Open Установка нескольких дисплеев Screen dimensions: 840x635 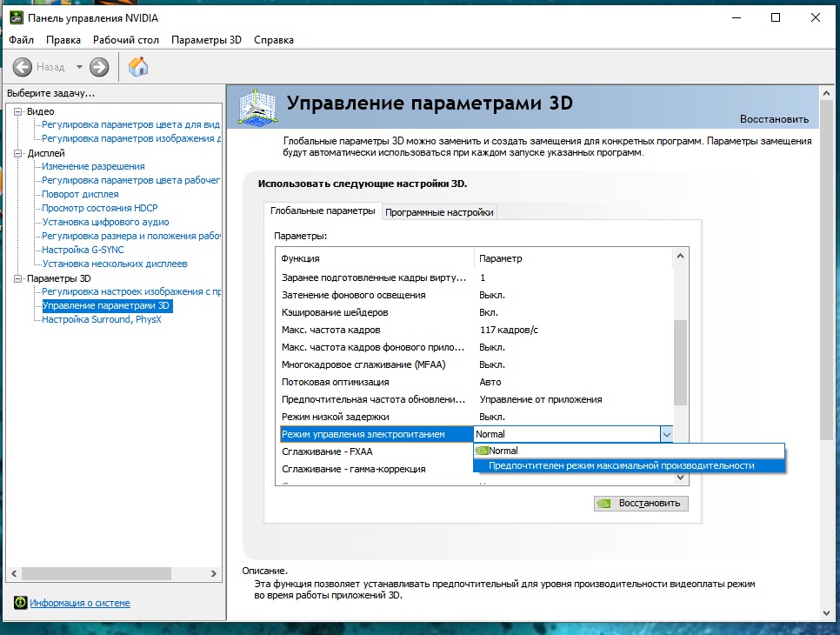(115, 264)
